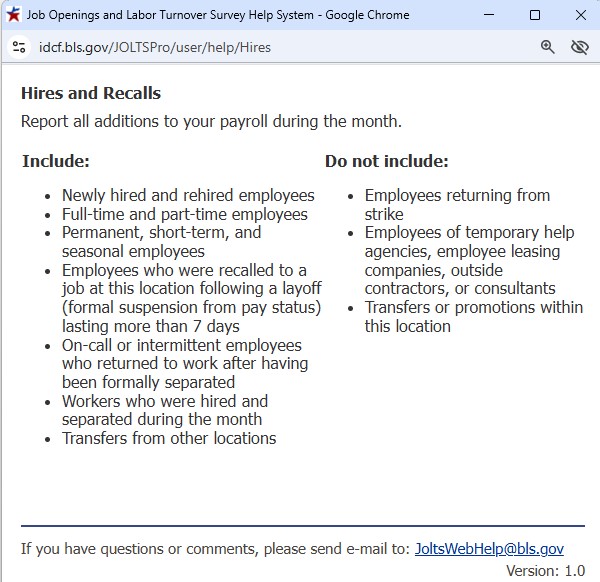Email JoltsWebHelp@bls.gov via the link
Viewport: 600px width, 582px height.
coord(489,548)
